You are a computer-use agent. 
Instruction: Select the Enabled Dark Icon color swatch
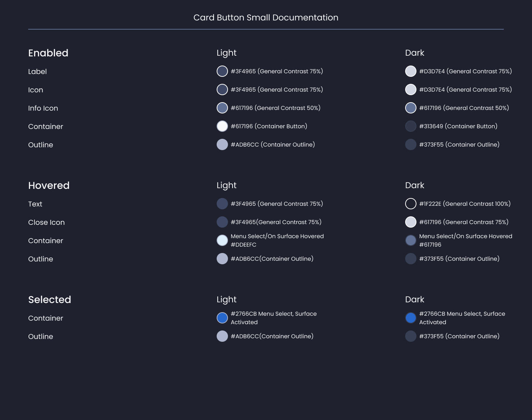pyautogui.click(x=411, y=89)
